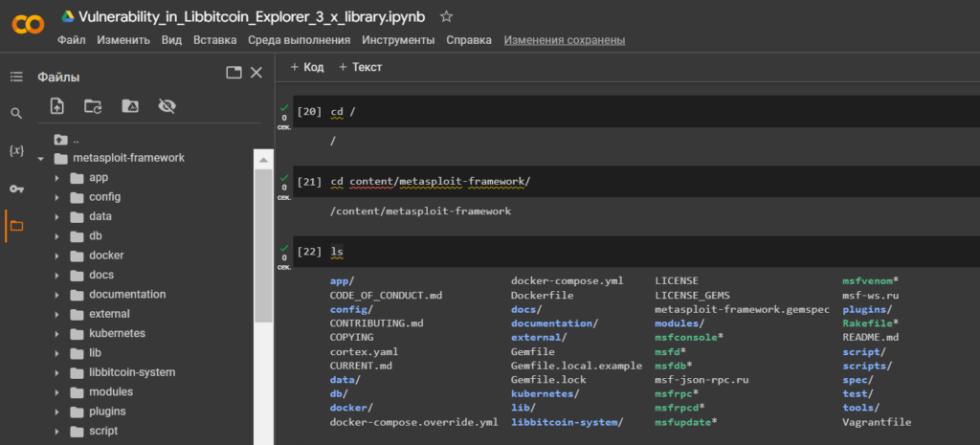This screenshot has height=445, width=980.
Task: Open the Files panel in a new pane
Action: pos(234,73)
